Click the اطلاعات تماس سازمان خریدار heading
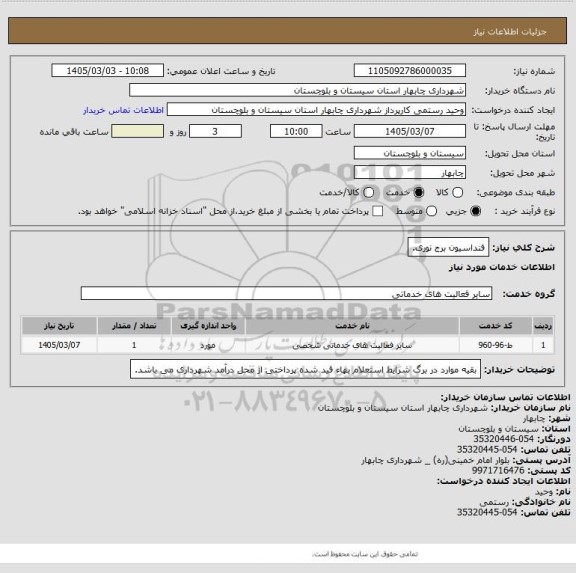The image size is (576, 573). (505, 397)
